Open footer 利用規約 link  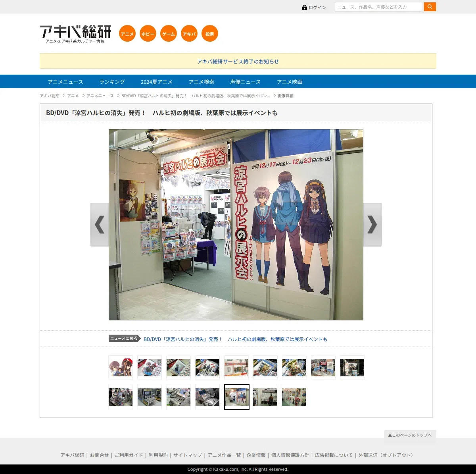point(158,455)
